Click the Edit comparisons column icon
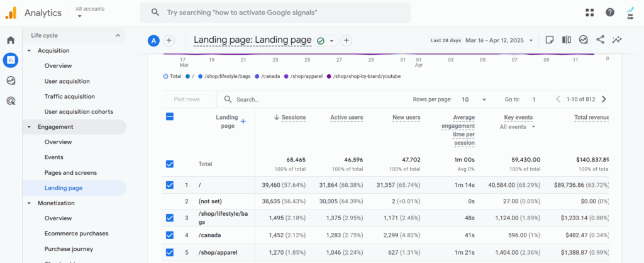Screen dimensions: 644x263 (x=567, y=40)
